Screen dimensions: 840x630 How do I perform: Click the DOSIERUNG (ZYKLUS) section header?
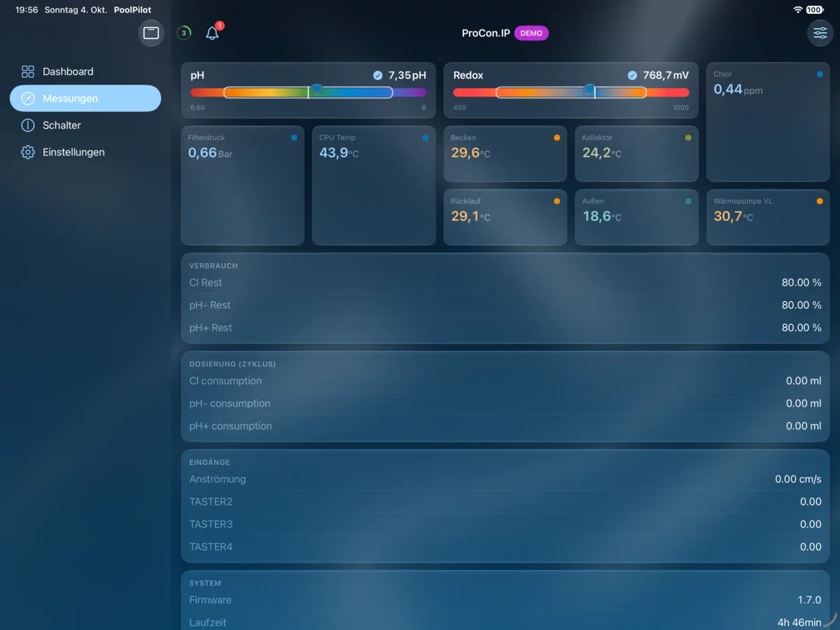click(232, 364)
